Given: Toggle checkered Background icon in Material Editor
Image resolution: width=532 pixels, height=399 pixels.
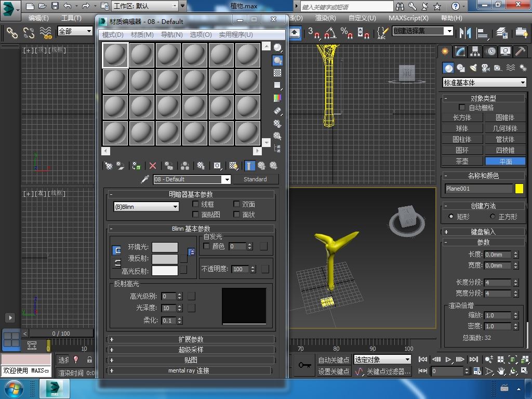Looking at the screenshot, I should click(277, 73).
